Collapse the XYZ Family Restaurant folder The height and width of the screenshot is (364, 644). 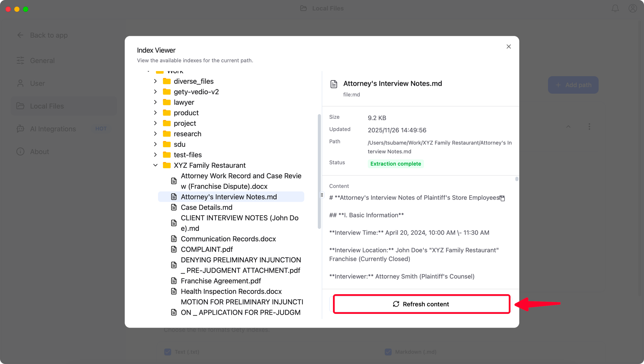click(155, 165)
